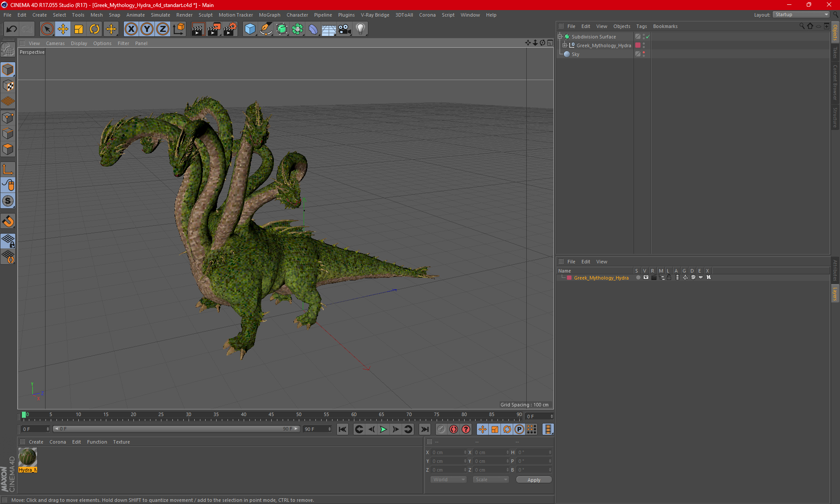The image size is (840, 504).
Task: Open the Scale mode dropdown
Action: [x=491, y=479]
